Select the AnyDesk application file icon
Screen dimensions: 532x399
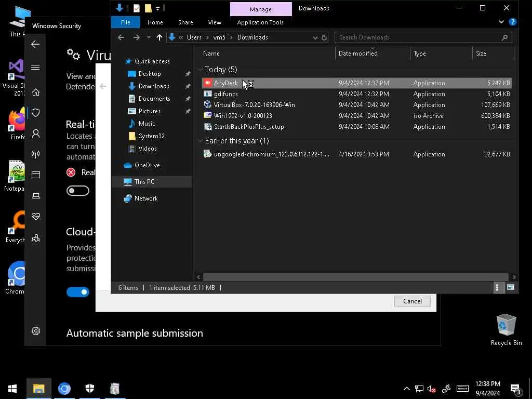(x=208, y=83)
